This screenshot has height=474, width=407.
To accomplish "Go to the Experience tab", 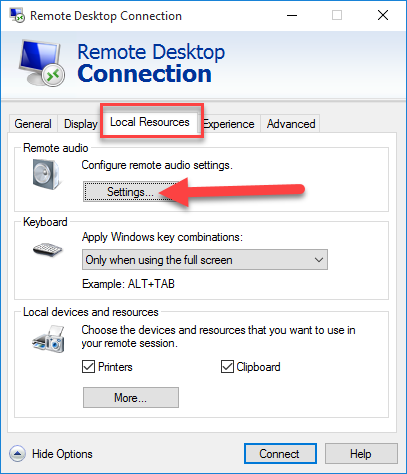I will coord(229,124).
